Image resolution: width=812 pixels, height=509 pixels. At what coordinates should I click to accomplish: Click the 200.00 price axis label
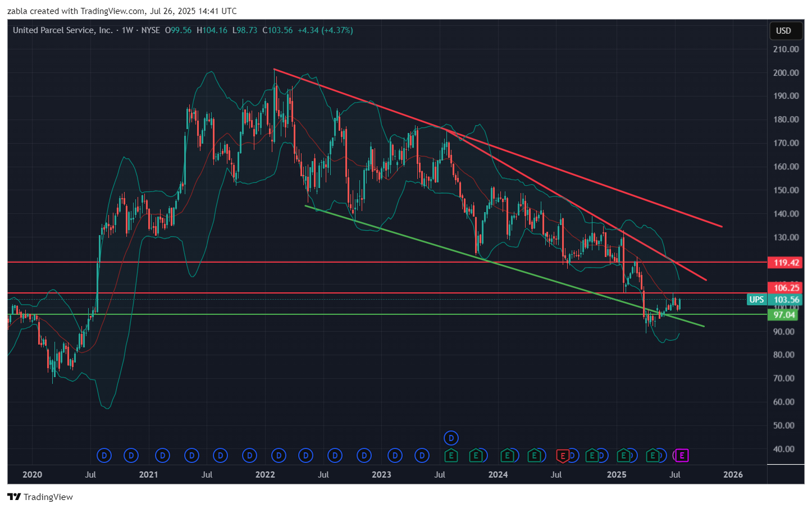pyautogui.click(x=786, y=72)
